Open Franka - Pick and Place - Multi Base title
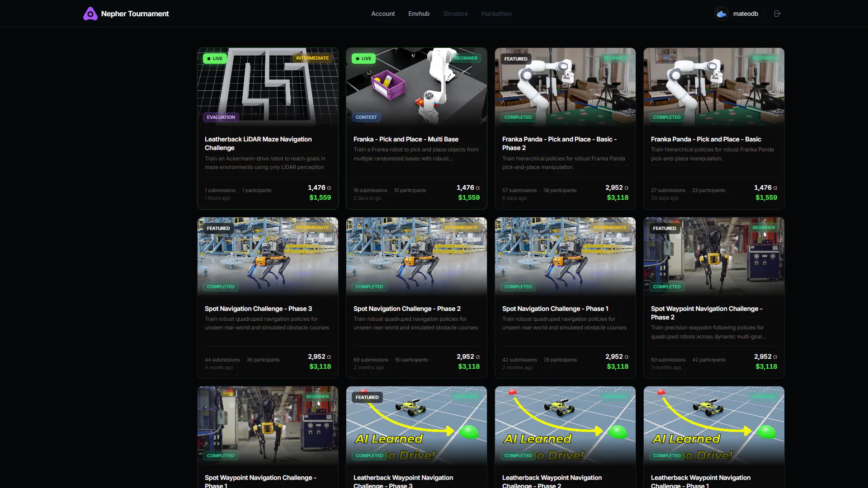868x488 pixels. pyautogui.click(x=406, y=139)
